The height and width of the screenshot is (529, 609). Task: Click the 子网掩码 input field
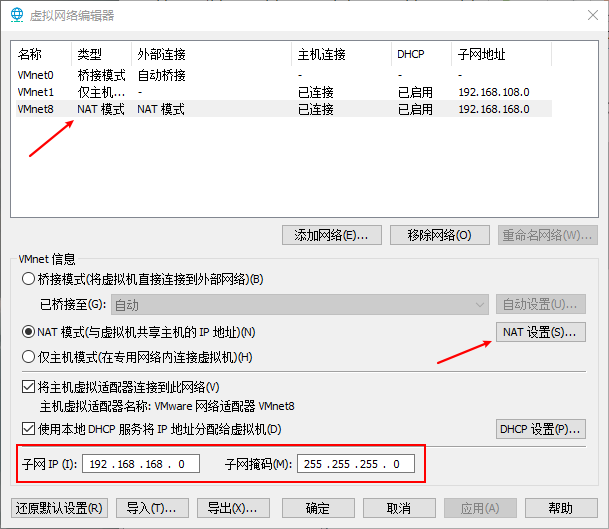[356, 464]
